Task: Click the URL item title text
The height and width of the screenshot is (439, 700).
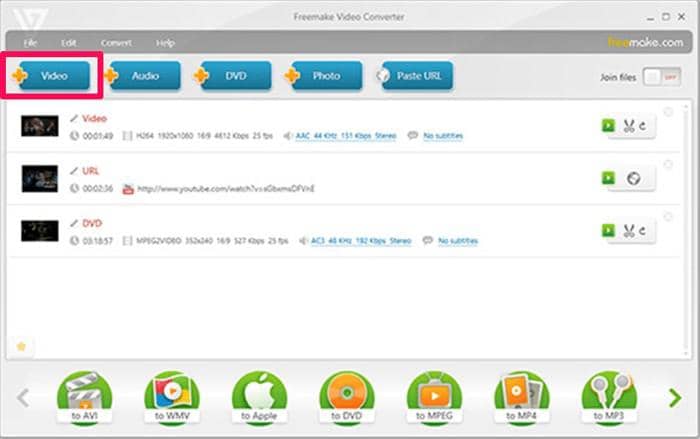Action: (x=91, y=171)
